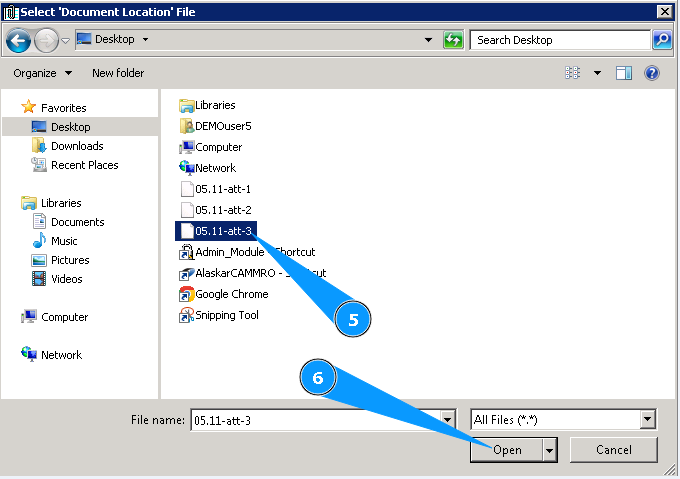
Task: Click the File name text field
Action: pos(316,420)
